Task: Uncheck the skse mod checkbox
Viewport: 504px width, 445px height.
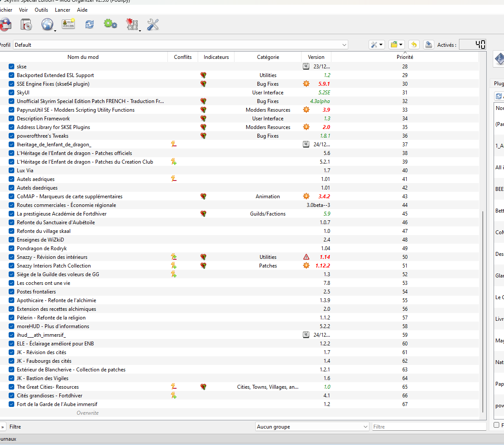Action: tap(12, 66)
